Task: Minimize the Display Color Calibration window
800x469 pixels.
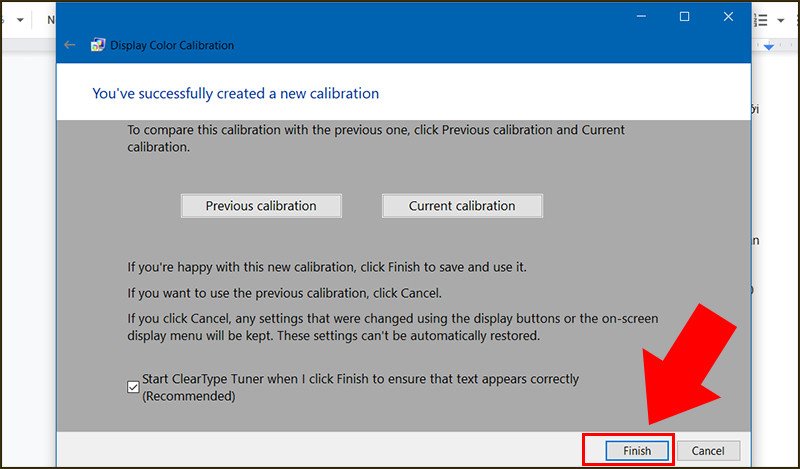Action: (x=640, y=17)
